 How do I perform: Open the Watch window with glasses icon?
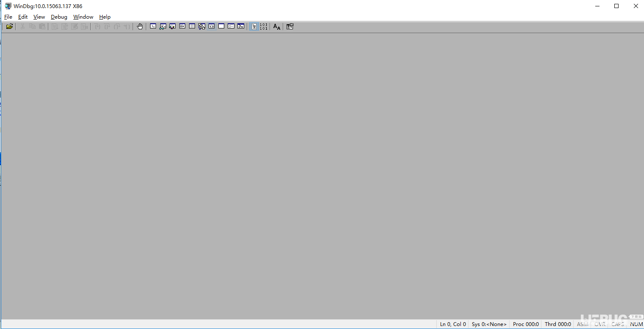tap(163, 26)
